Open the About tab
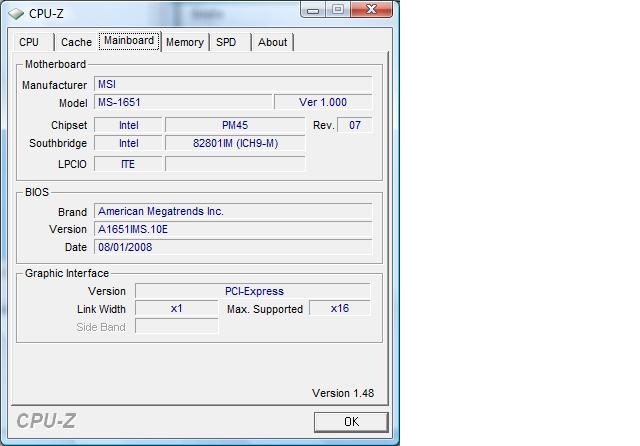640x446 pixels. [272, 42]
